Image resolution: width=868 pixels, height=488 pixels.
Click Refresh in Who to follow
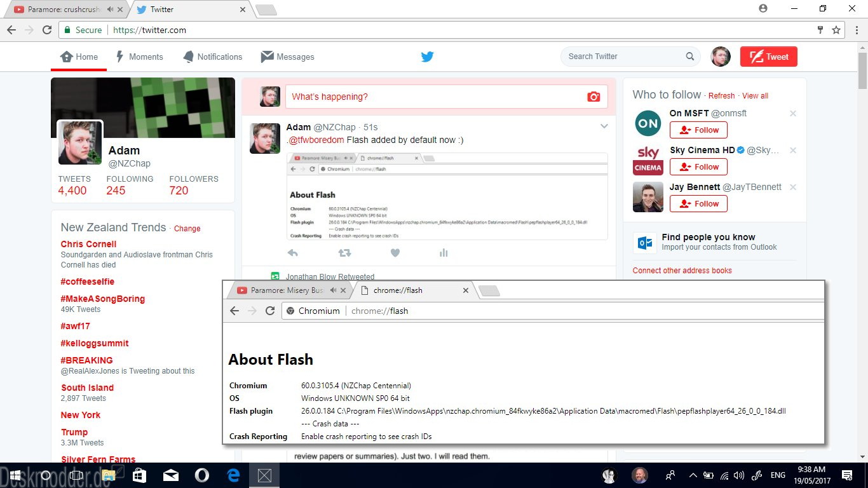click(721, 96)
